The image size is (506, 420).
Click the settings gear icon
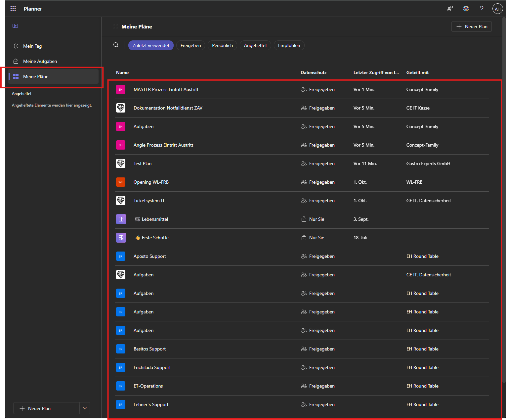pos(466,9)
